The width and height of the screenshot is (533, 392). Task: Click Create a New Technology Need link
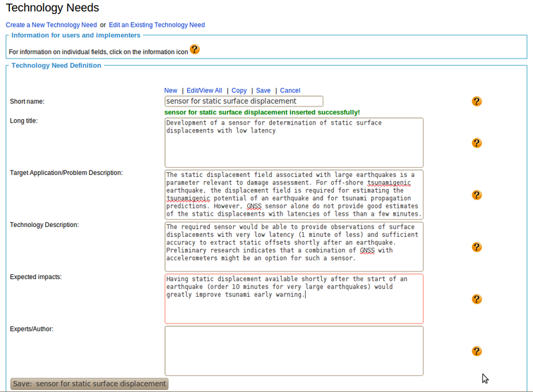click(51, 25)
